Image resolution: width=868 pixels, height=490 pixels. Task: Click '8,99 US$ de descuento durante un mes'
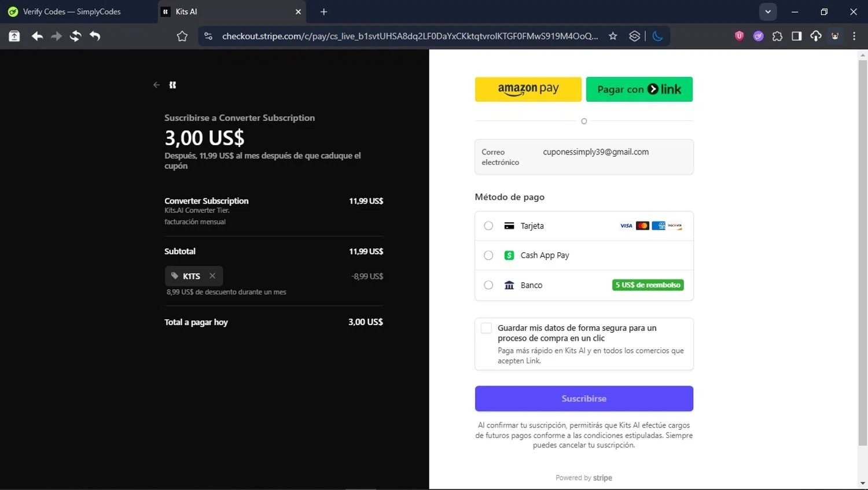(226, 292)
